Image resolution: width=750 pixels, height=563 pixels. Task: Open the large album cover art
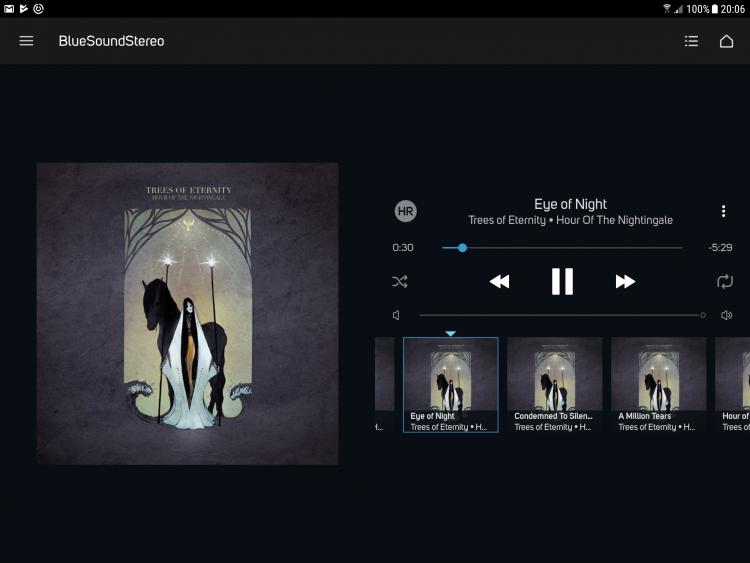point(188,313)
